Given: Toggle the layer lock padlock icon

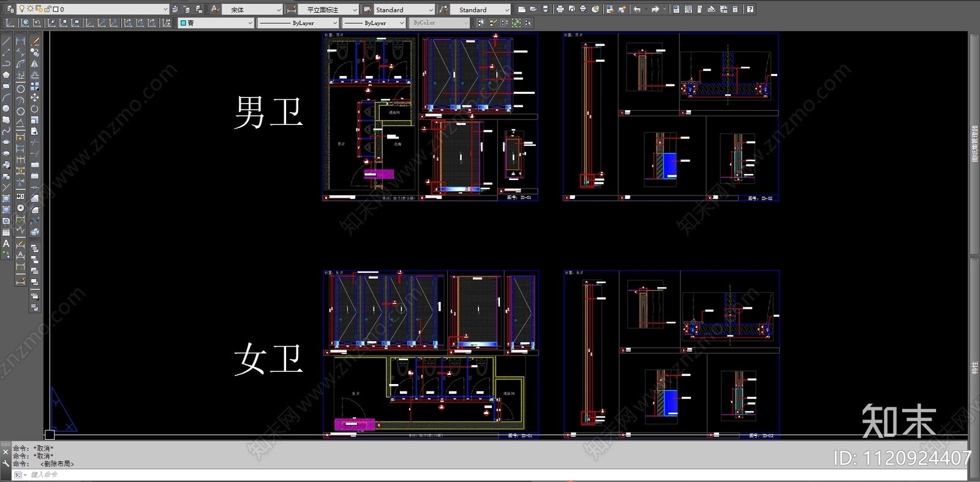Looking at the screenshot, I should click(47, 9).
